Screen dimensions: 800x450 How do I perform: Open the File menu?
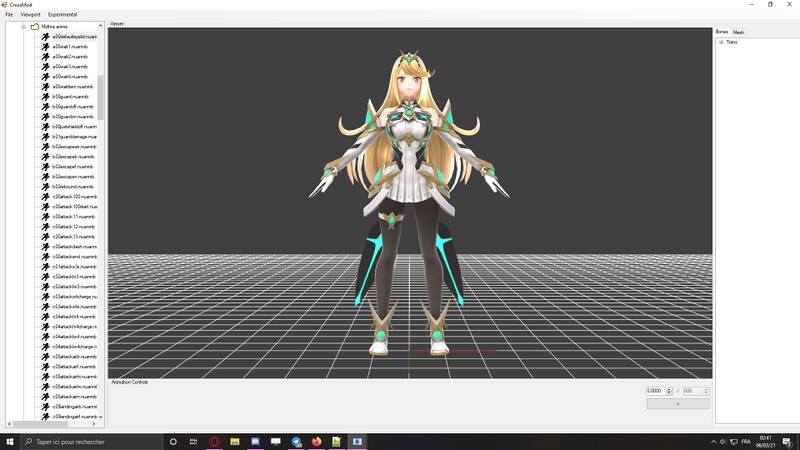click(9, 15)
